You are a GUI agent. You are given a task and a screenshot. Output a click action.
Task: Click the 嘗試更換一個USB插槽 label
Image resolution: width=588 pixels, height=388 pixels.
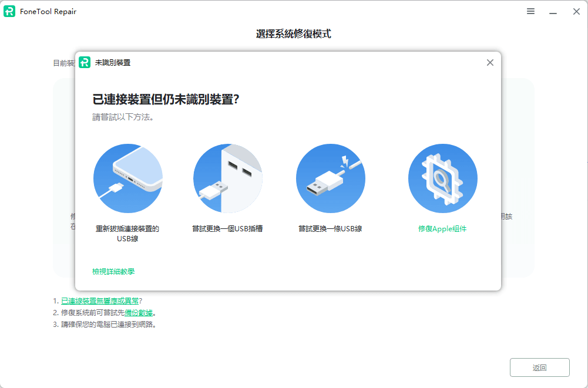[x=227, y=229]
